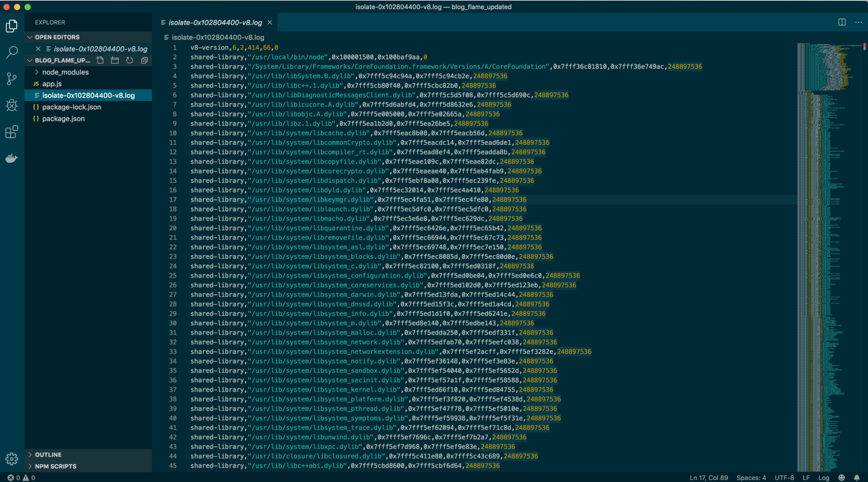Click the CoreFoundation path on line 3
The width and height of the screenshot is (868, 482).
[x=398, y=66]
